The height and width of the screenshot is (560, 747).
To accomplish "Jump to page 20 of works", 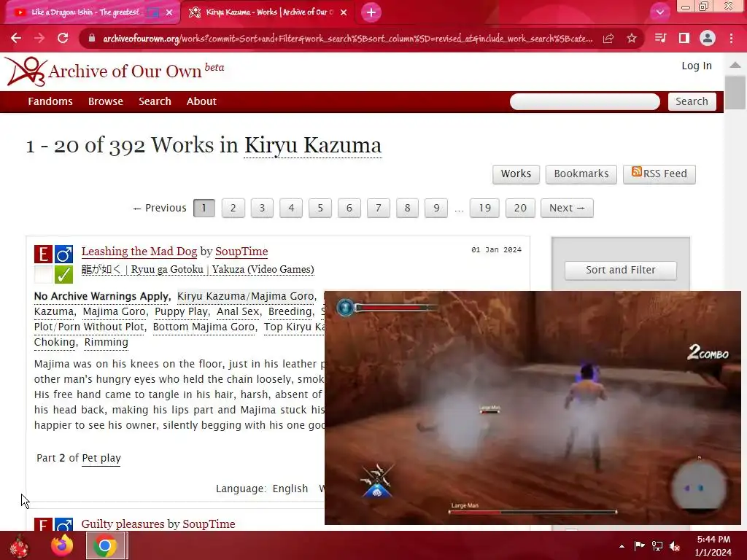I will point(520,208).
